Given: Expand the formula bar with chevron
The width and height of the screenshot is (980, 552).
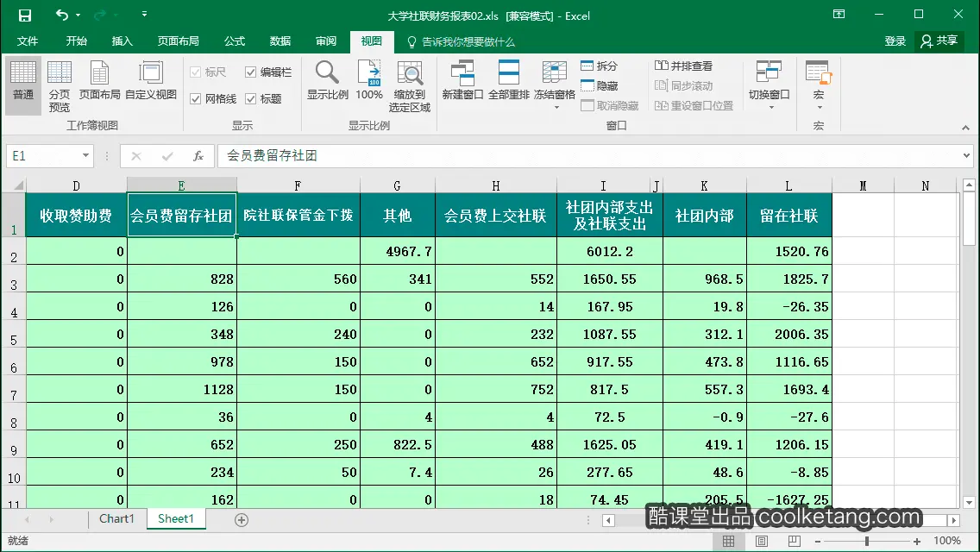Looking at the screenshot, I should point(966,155).
